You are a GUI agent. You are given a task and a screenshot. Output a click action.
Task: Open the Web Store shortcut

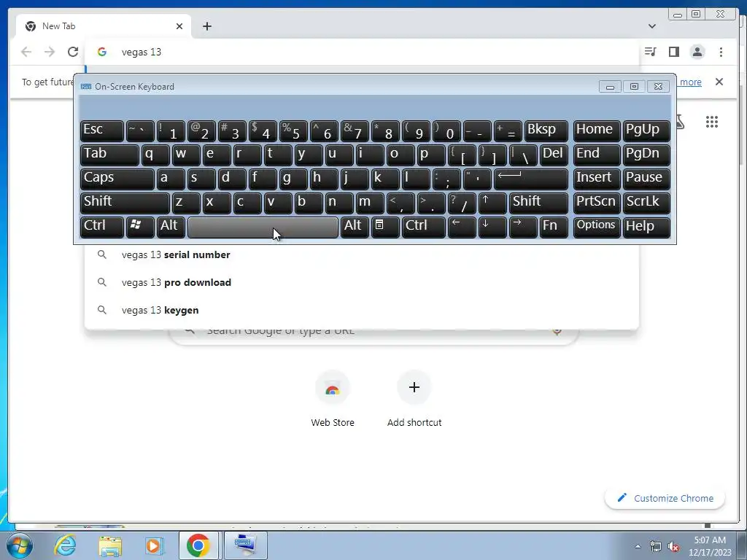coord(333,399)
